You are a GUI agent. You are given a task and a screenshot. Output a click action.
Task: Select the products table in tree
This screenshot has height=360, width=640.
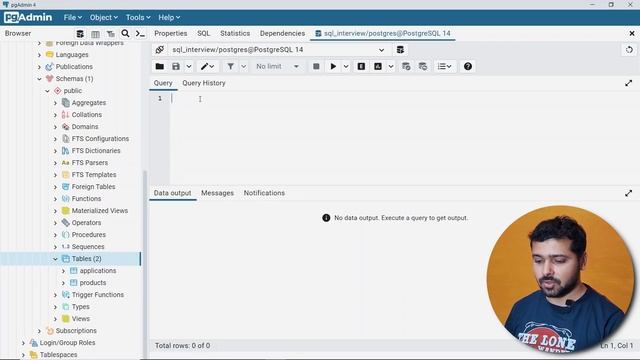coord(93,282)
